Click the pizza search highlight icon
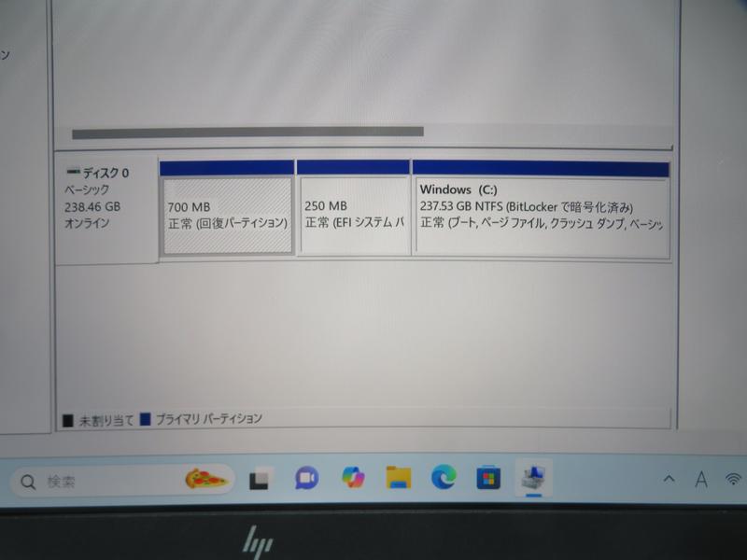 (205, 479)
